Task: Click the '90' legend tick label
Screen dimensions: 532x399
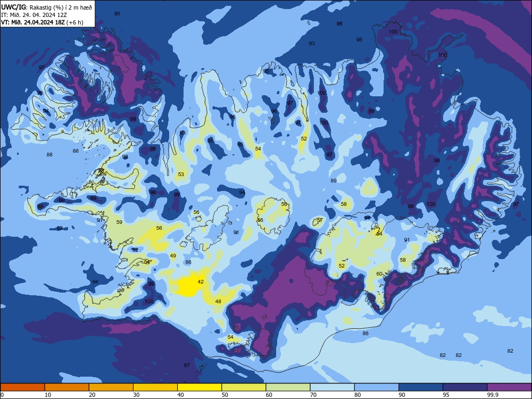Action: click(x=402, y=395)
